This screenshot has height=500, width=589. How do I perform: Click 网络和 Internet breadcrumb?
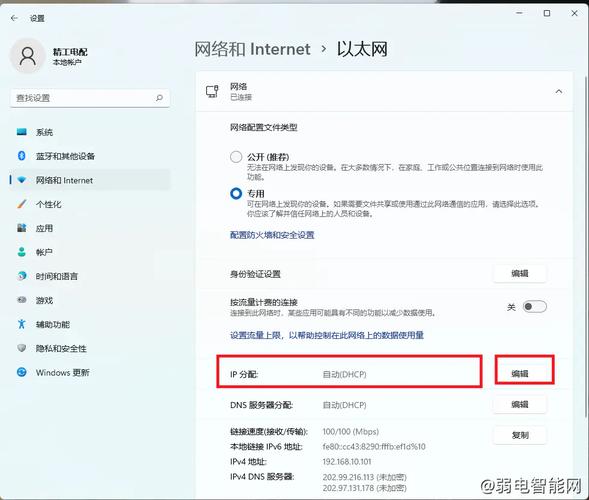point(252,49)
